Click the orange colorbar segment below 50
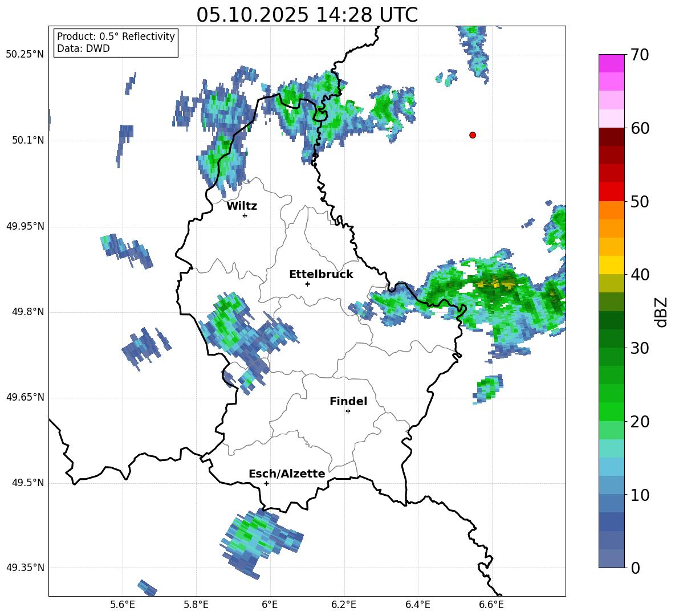 (611, 210)
